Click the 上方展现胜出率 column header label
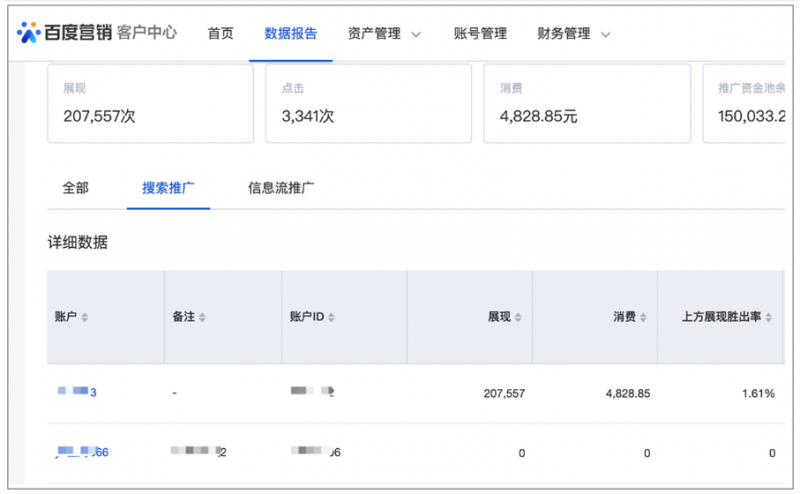 pyautogui.click(x=721, y=317)
